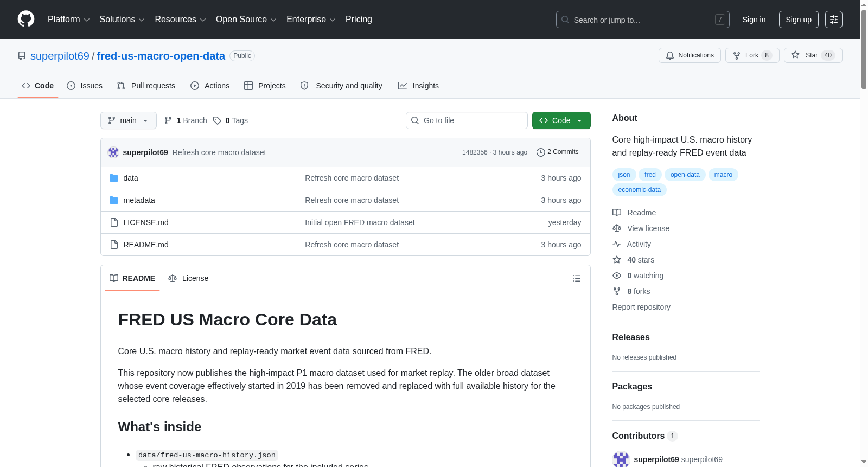Image resolution: width=868 pixels, height=467 pixels.
Task: Open the Insights tab
Action: pyautogui.click(x=418, y=86)
